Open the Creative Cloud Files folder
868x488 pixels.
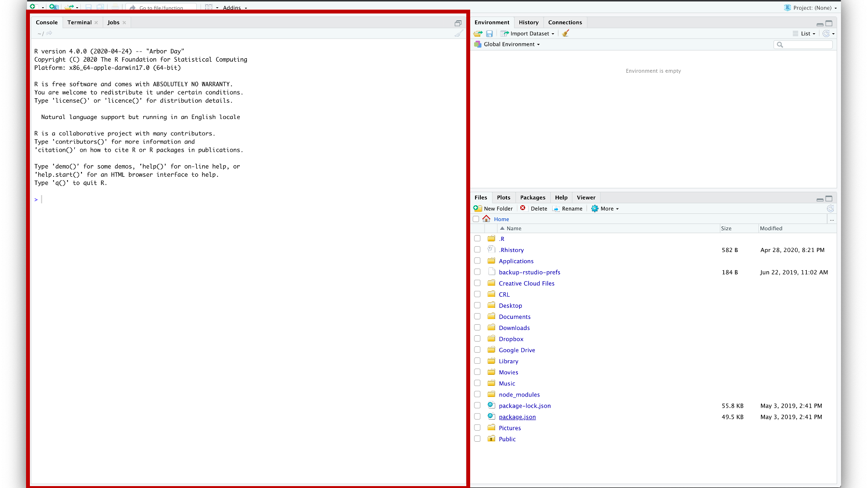tap(527, 283)
